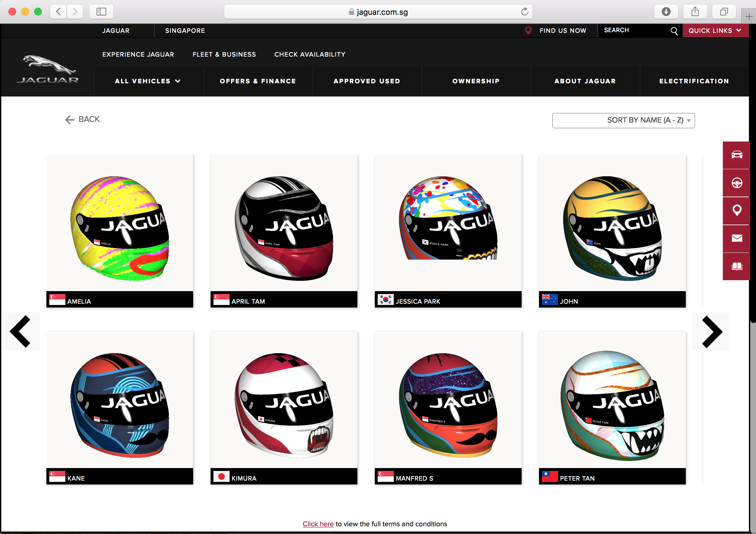Click the Check Availability link
Image resolution: width=756 pixels, height=534 pixels.
click(x=310, y=54)
